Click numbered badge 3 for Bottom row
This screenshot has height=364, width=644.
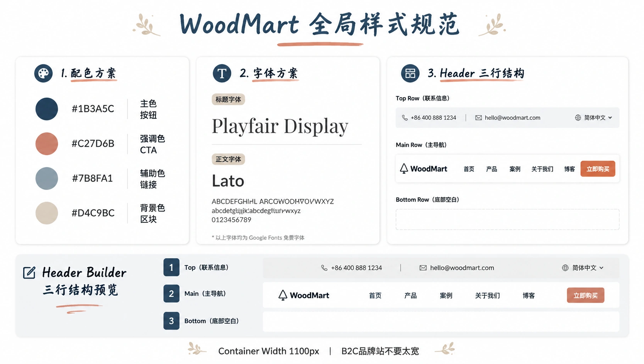pos(171,321)
